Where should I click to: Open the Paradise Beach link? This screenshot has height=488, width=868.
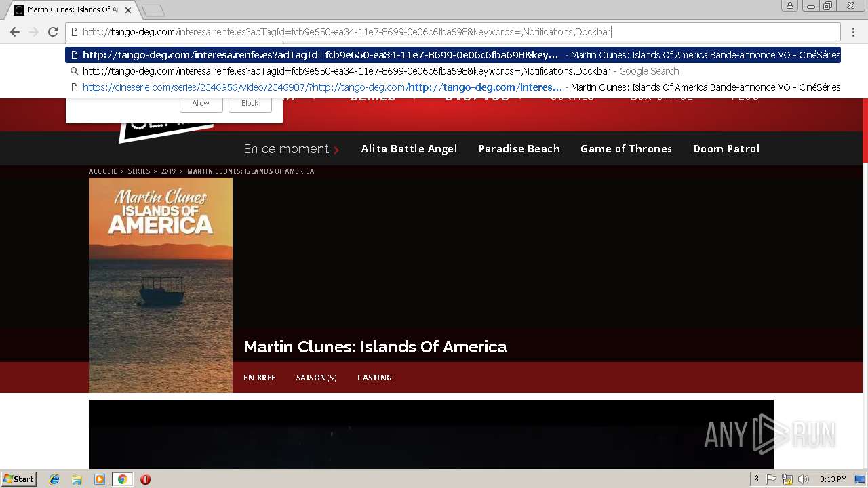(519, 149)
